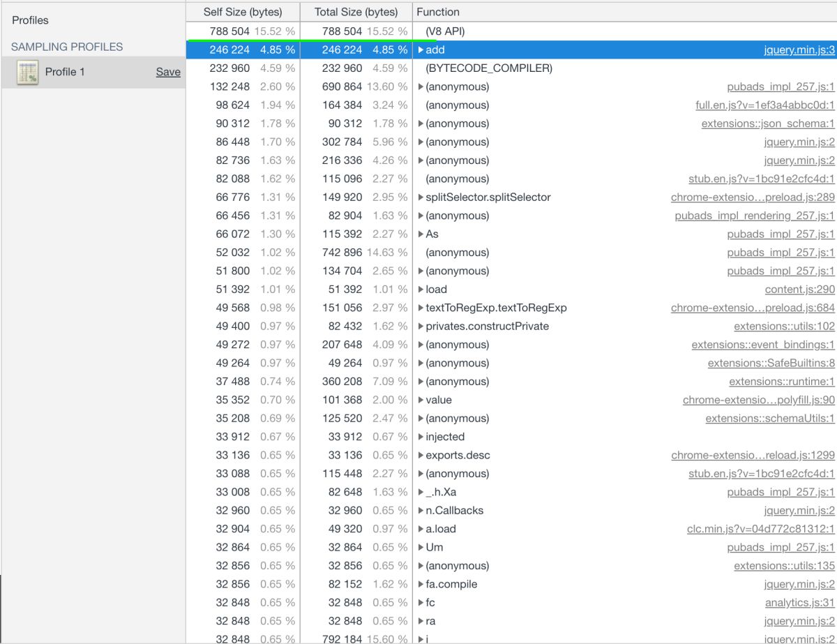The image size is (837, 644).
Task: Sort by Total Size (bytes) column header
Action: [356, 12]
